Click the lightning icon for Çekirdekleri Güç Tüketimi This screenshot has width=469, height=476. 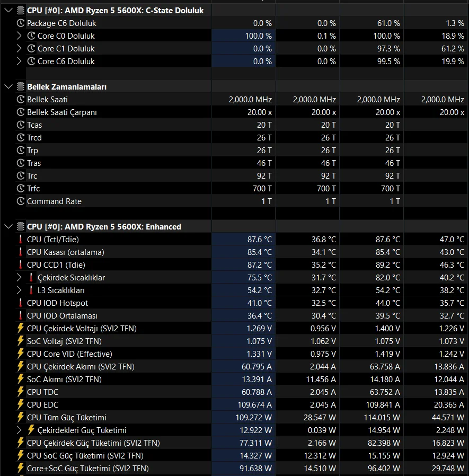click(31, 430)
